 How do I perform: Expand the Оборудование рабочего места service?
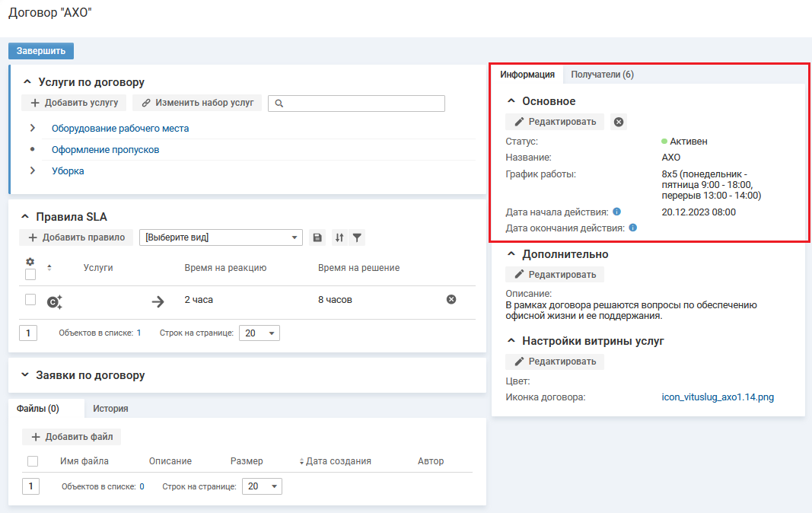coord(33,129)
